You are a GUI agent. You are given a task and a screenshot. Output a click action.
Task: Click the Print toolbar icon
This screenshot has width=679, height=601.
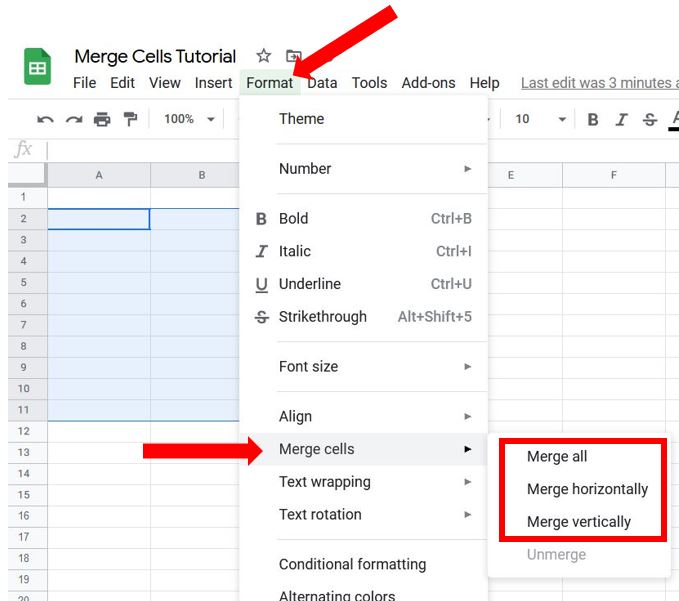(x=102, y=119)
